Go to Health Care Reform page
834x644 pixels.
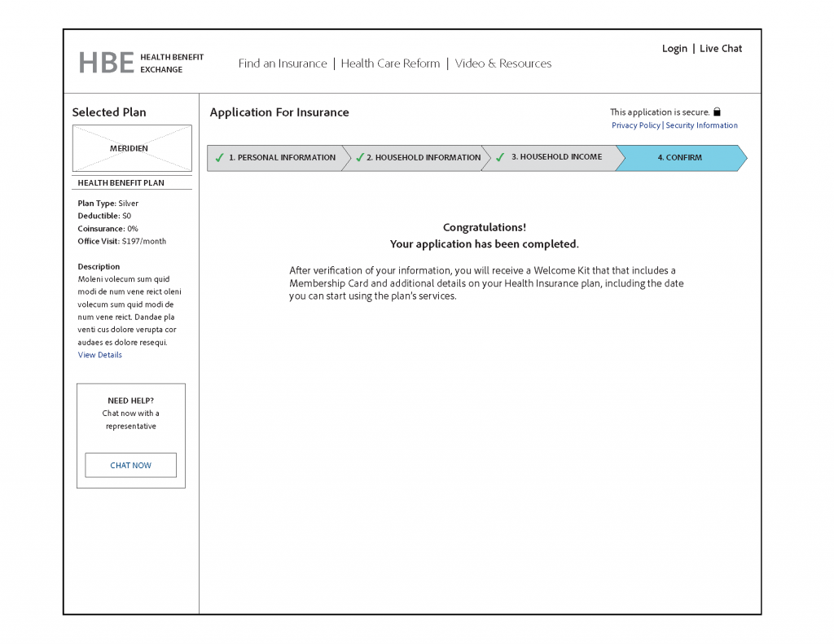[x=390, y=64]
